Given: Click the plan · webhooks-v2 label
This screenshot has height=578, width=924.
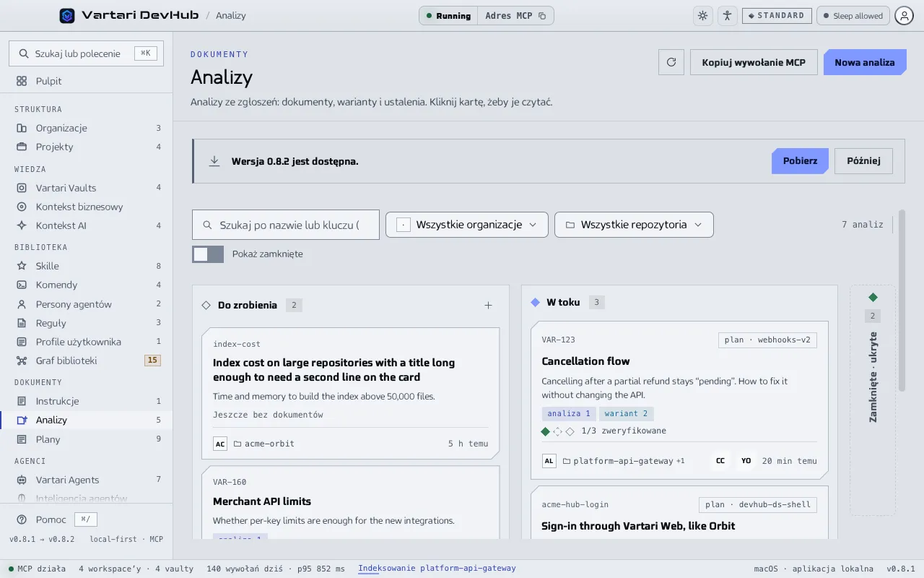Looking at the screenshot, I should click(768, 340).
